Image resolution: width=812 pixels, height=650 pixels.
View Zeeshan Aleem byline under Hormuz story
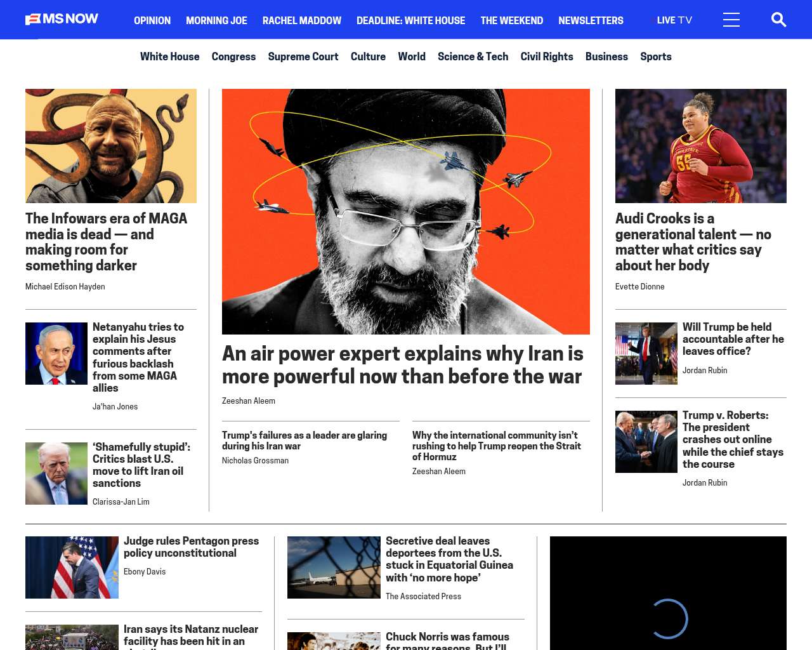point(439,472)
